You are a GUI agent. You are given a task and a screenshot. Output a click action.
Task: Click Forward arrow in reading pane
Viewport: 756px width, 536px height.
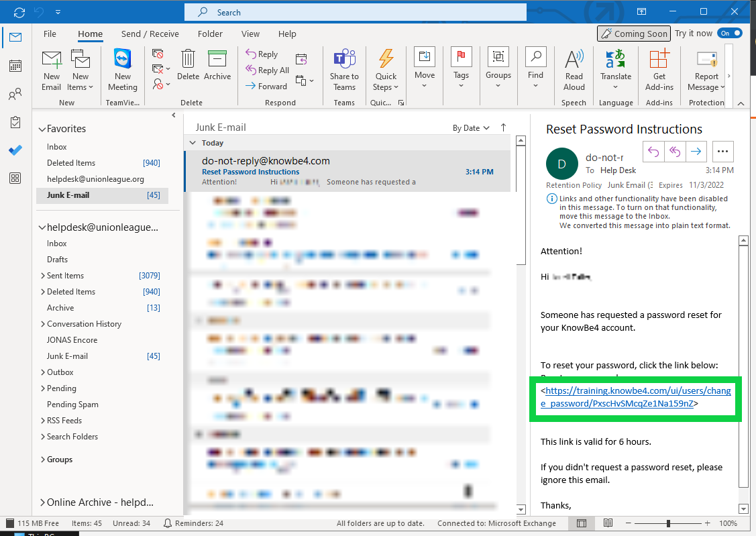point(696,152)
